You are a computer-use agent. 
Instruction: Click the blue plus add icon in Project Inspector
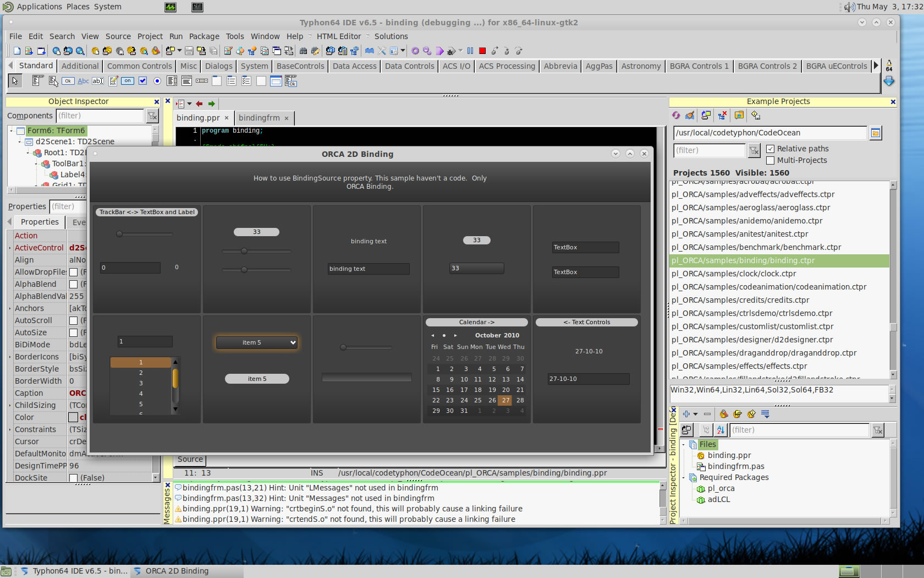coord(686,414)
